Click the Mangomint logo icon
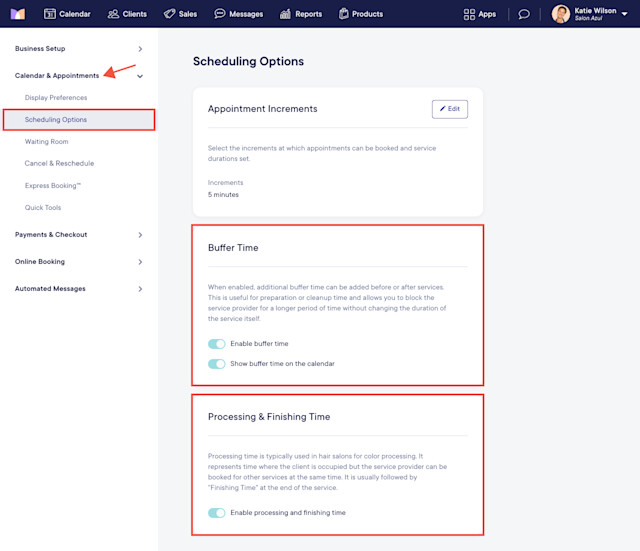Screen dimensions: 640x551 coord(18,14)
